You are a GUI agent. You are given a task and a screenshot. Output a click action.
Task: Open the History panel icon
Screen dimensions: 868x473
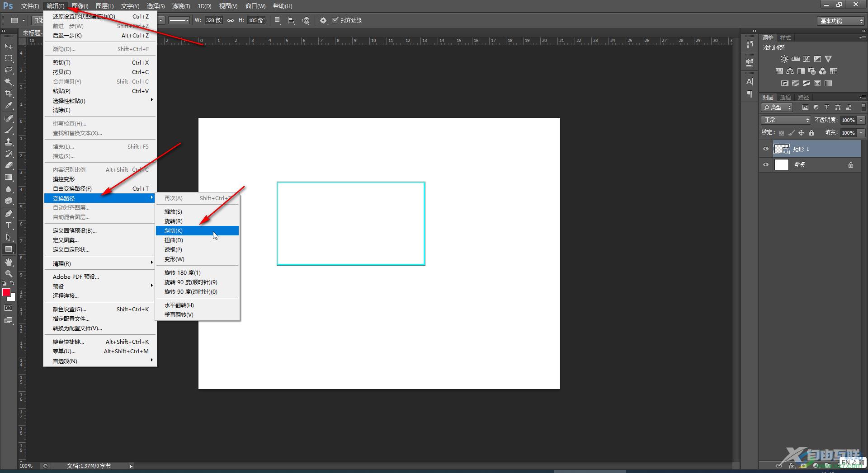[x=750, y=44]
